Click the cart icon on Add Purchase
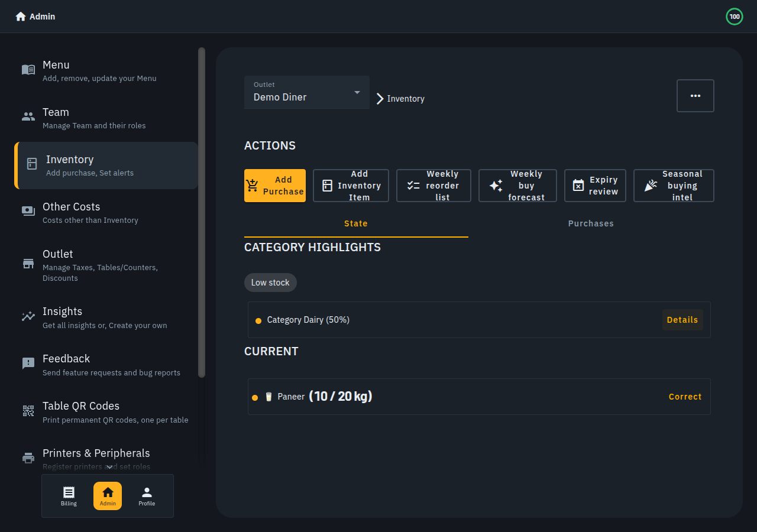Viewport: 757px width, 532px height. coord(253,186)
